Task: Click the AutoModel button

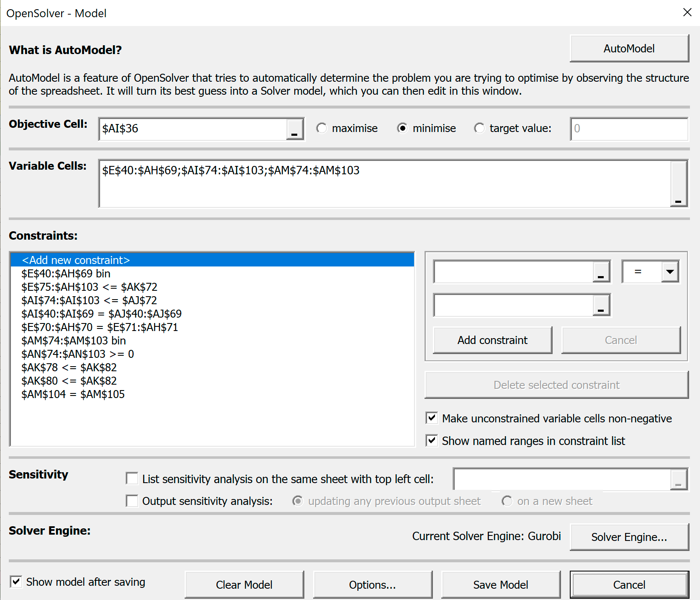Action: click(629, 49)
